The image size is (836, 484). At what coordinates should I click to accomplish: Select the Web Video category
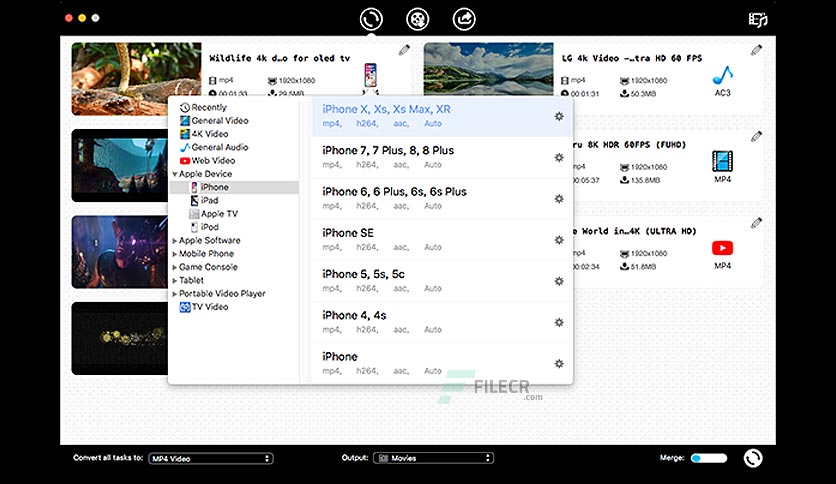pyautogui.click(x=207, y=160)
